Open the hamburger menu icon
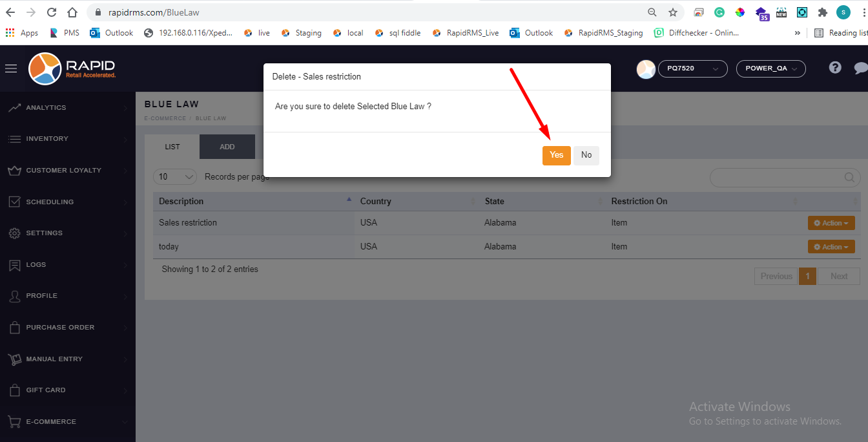The image size is (868, 442). (11, 68)
